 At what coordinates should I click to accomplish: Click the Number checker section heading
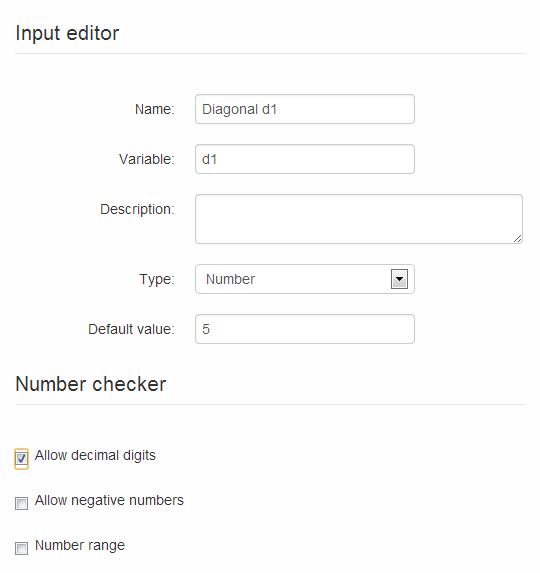tap(91, 384)
